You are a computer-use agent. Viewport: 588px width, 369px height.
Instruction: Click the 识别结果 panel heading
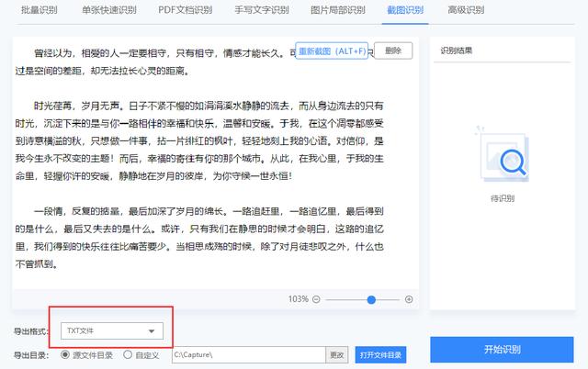457,50
